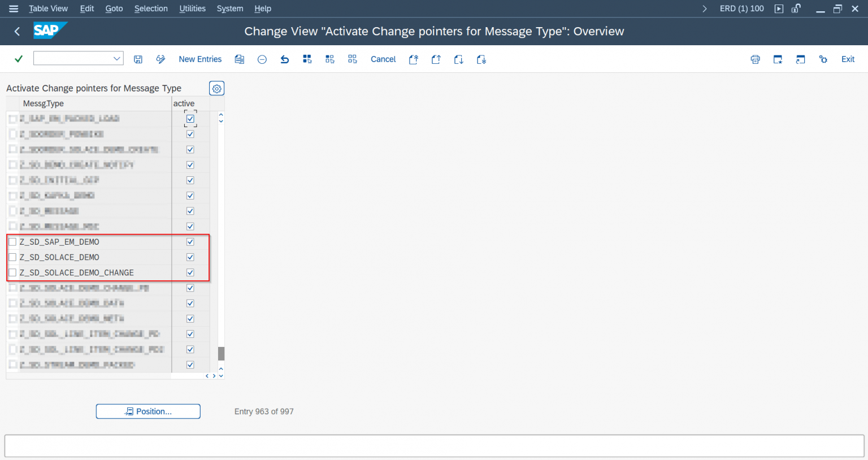
Task: Select the Z_SD_SOLACE_DEMO_CHANGE row checkbox
Action: (x=12, y=272)
